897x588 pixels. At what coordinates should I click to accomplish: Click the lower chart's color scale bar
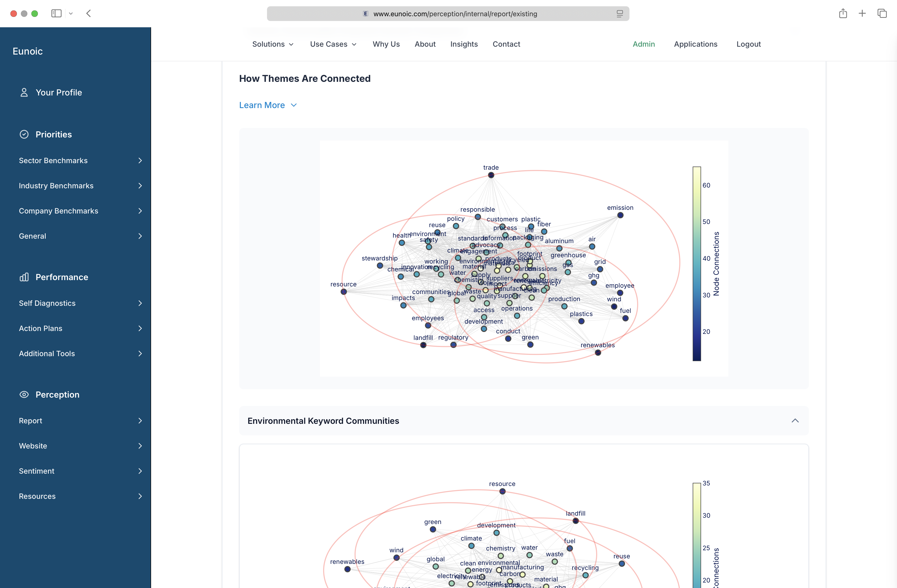[697, 535]
